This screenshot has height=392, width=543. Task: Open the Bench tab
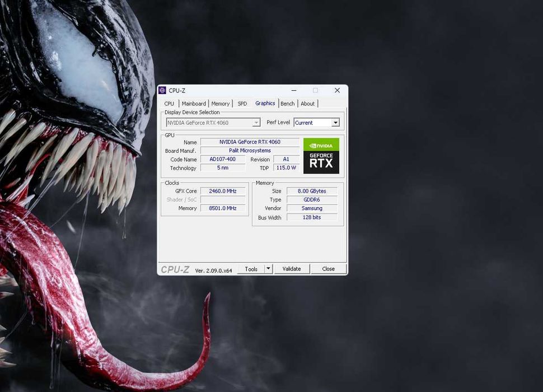[287, 104]
